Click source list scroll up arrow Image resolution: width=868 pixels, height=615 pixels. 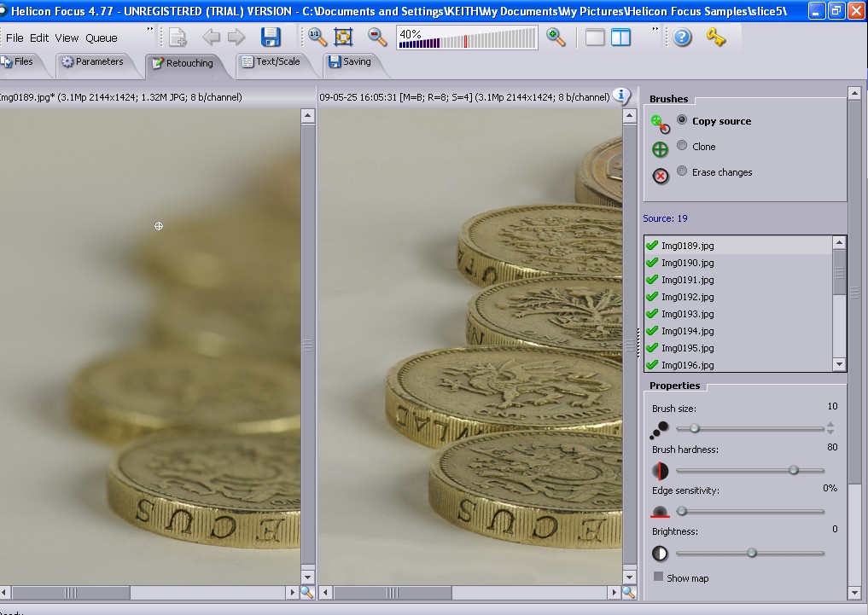[839, 242]
